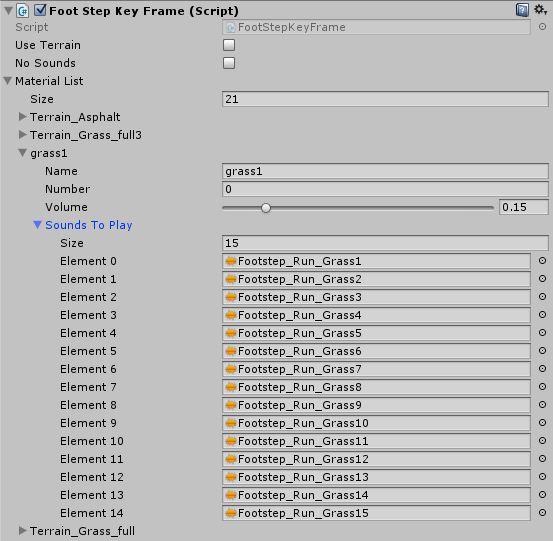553x541 pixels.
Task: Adjust the Volume slider handle
Action: (266, 208)
